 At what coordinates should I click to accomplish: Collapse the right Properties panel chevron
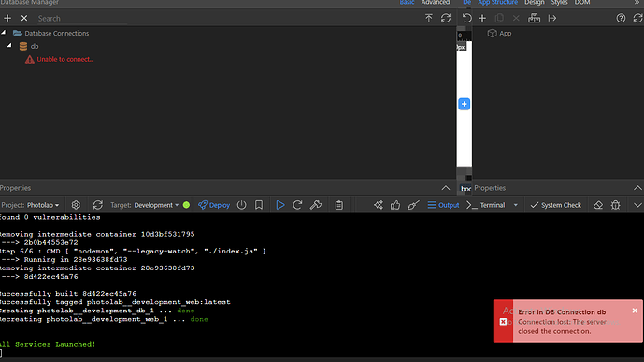[637, 188]
